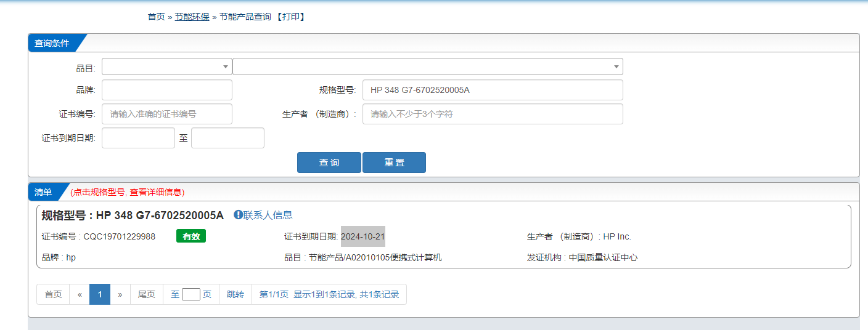The image size is (868, 330).
Task: Click the start date field for 证书到期日期
Action: click(138, 138)
